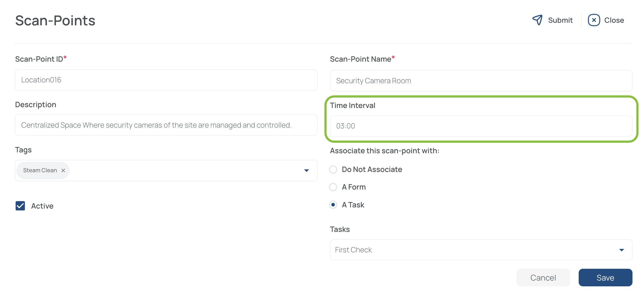Open the Tags dropdown arrow
This screenshot has width=644, height=299.
click(x=306, y=171)
